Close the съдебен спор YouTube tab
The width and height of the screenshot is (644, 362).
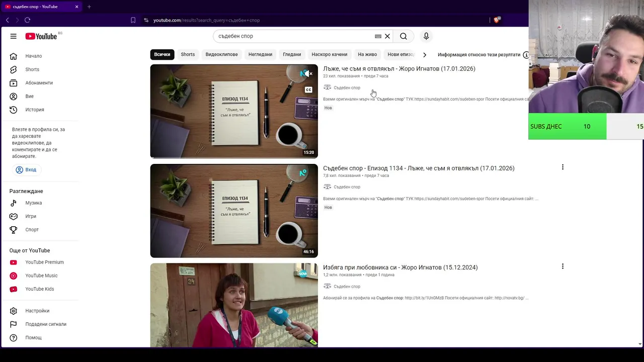(x=76, y=7)
